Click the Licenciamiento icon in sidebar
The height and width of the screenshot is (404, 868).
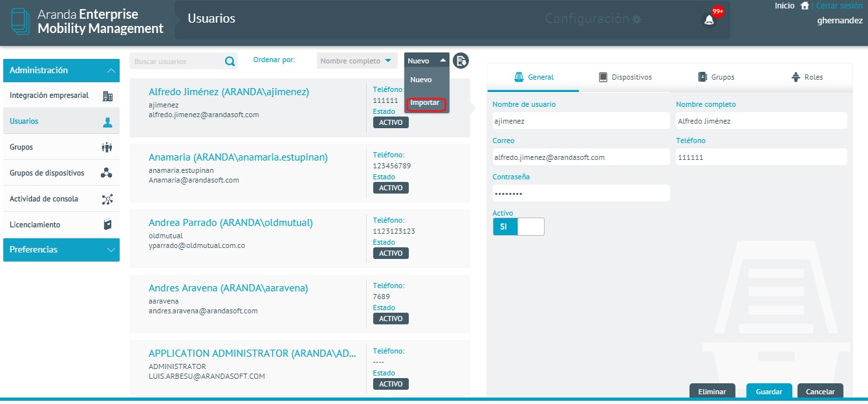108,225
